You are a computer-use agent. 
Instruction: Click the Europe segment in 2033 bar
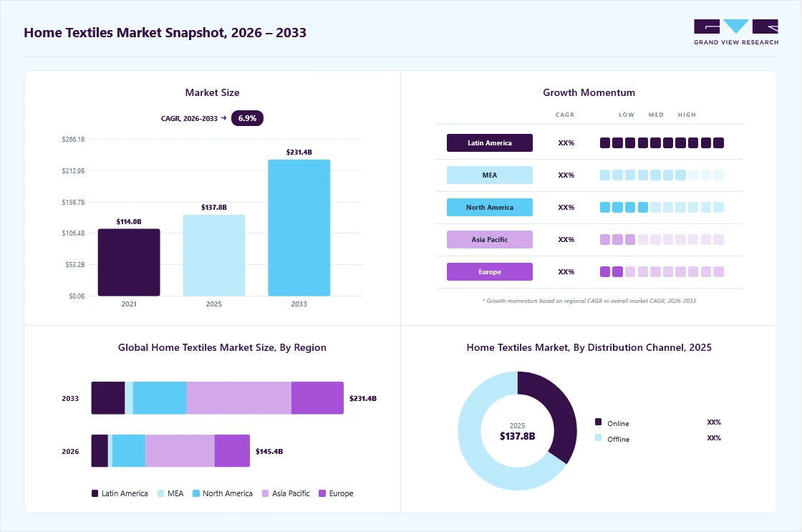(x=318, y=398)
